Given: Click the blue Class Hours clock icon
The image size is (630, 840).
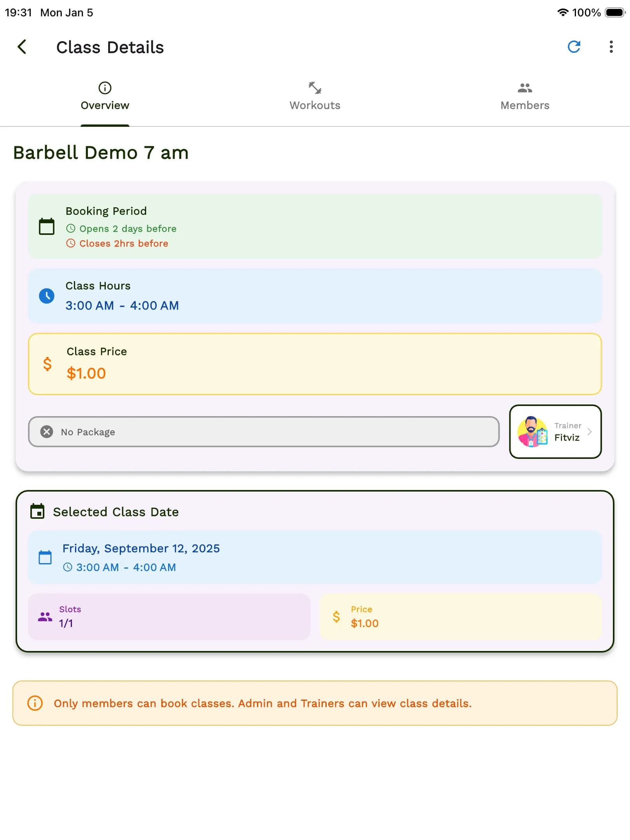Looking at the screenshot, I should [x=47, y=296].
